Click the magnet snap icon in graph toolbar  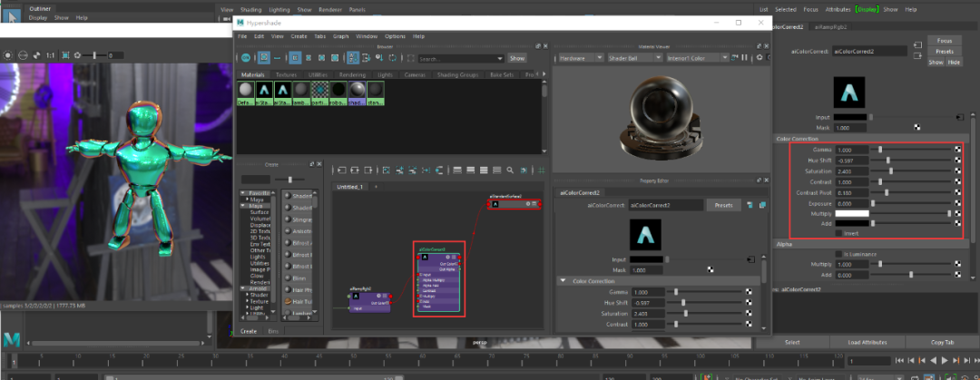coord(524,170)
